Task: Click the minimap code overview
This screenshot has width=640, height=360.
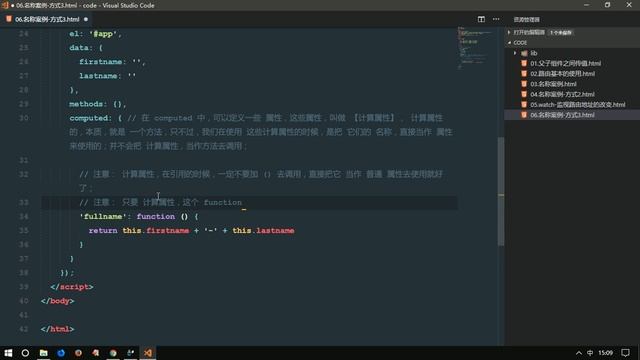Action: [x=476, y=47]
